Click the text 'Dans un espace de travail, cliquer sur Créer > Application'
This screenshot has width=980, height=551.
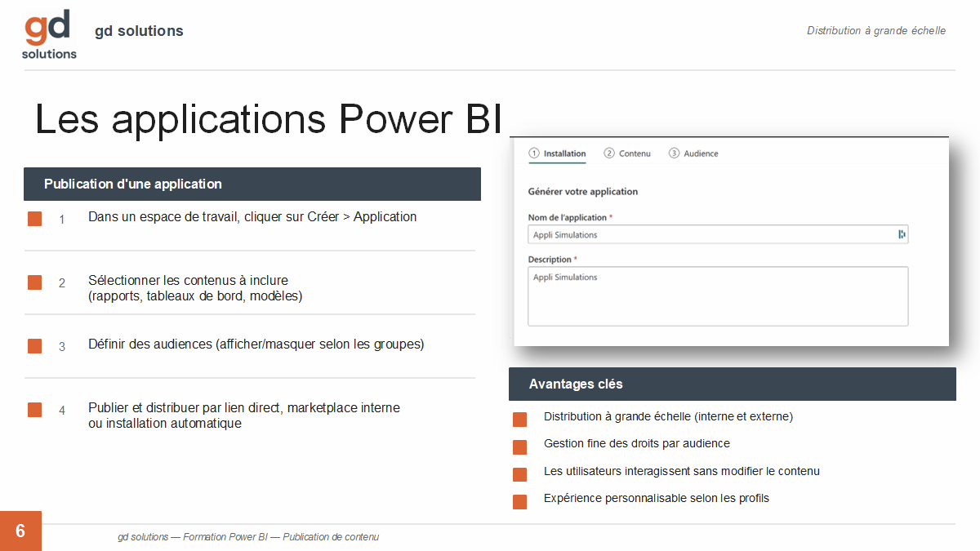[x=252, y=217]
